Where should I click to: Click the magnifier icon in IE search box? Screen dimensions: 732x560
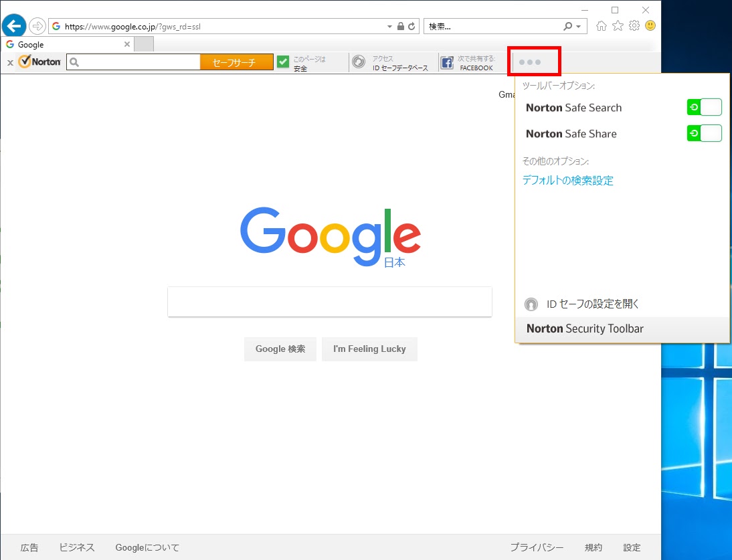click(x=567, y=27)
